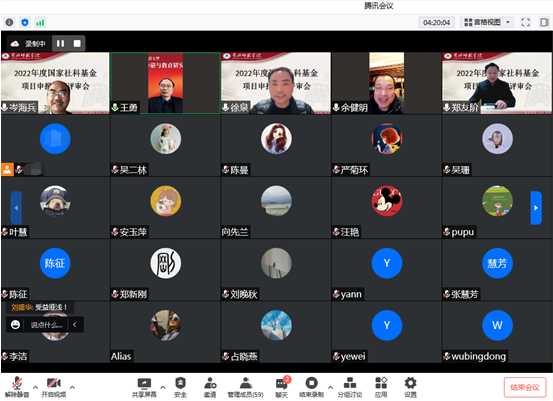Turn on the camera video
The image size is (553, 401).
[54, 387]
